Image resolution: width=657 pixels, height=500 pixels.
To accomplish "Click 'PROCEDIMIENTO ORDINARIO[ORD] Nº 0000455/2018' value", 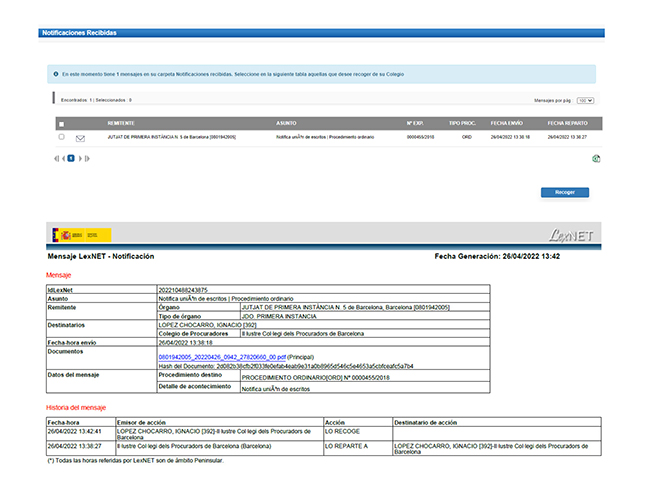I will tap(316, 378).
